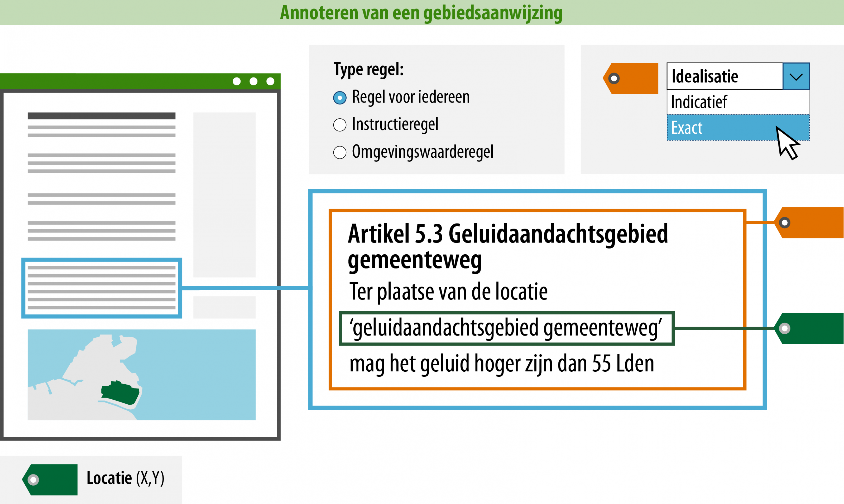
Task: Click the last white dot in green window bar
Action: click(x=270, y=81)
